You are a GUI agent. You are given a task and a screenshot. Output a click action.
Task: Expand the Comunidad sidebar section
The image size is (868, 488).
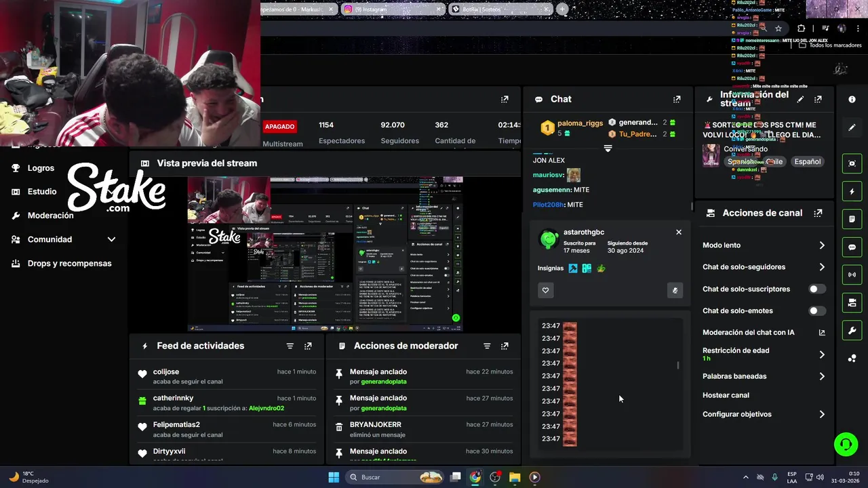[111, 239]
